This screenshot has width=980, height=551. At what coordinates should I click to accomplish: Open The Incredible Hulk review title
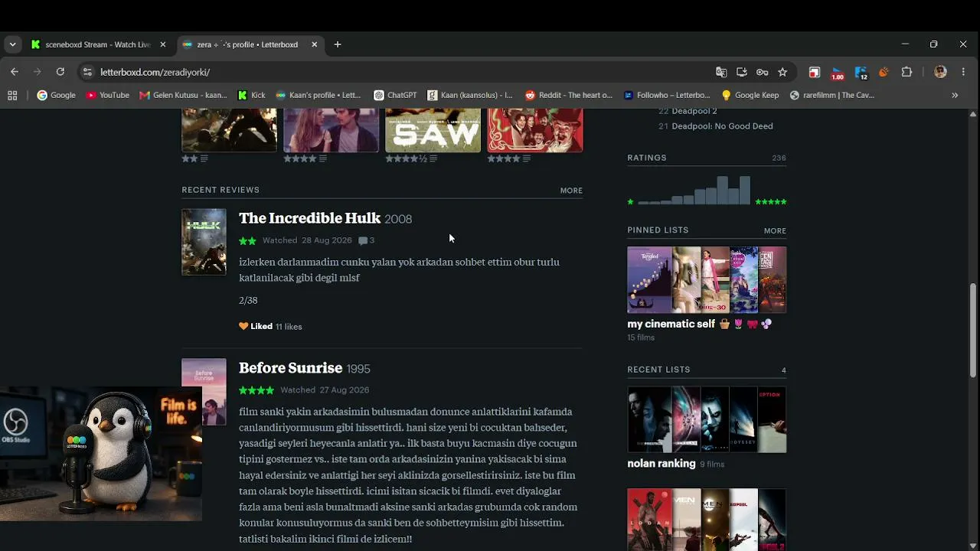tap(309, 219)
